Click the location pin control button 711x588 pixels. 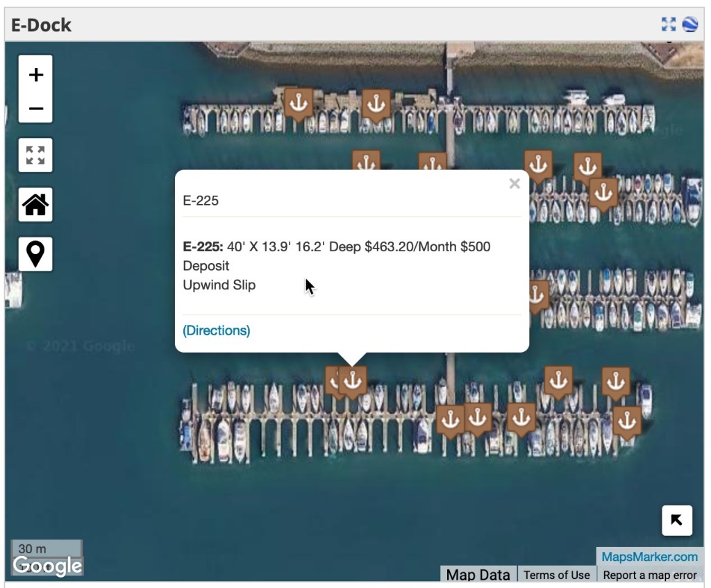tap(35, 254)
